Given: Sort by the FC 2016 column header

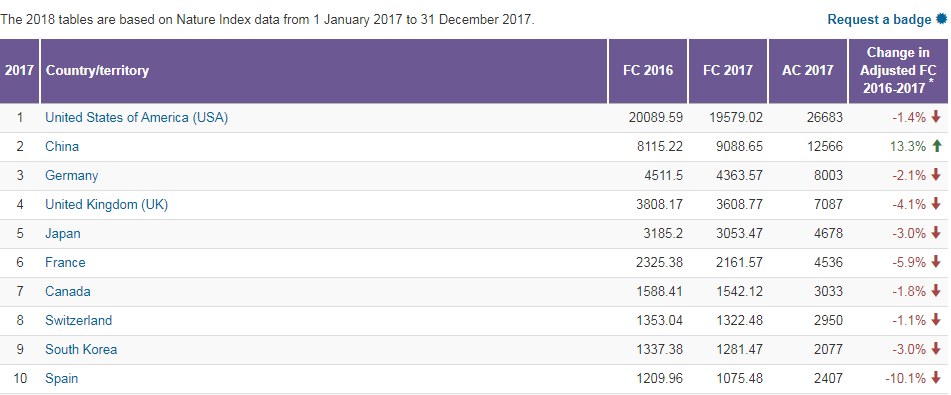Looking at the screenshot, I should click(x=648, y=71).
